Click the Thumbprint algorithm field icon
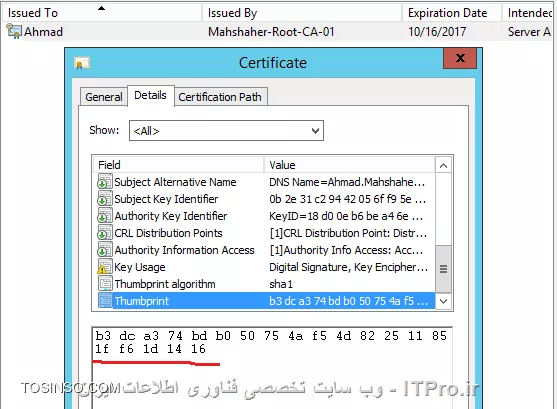Viewport: 557px width, 409px height. pyautogui.click(x=104, y=284)
